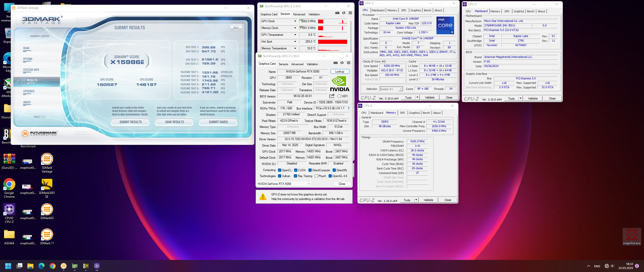Screen dimensions: 644x272
Task: Click the BIOS export share icon in GPU-Z
Action: [332, 96]
